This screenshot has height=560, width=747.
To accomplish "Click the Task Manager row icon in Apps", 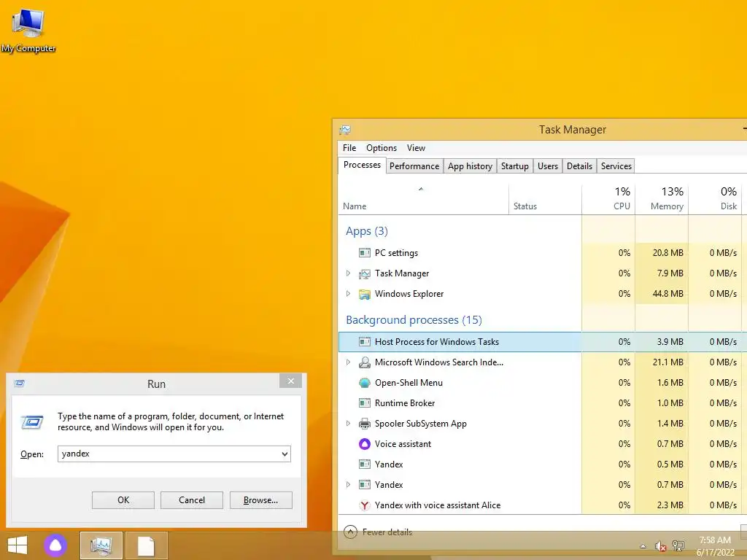I will (365, 273).
